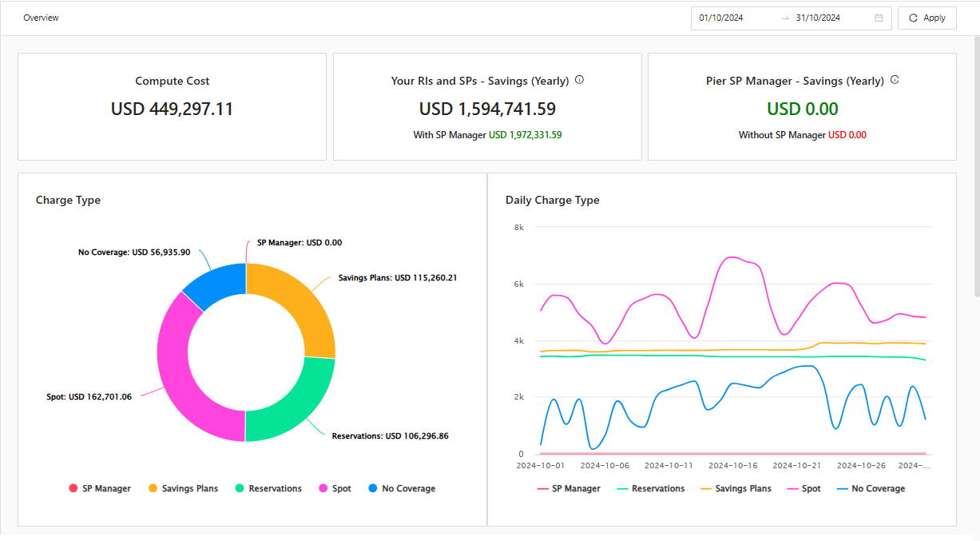This screenshot has height=541, width=980.
Task: Hide Reservations in the Charge Type legend
Action: 268,488
